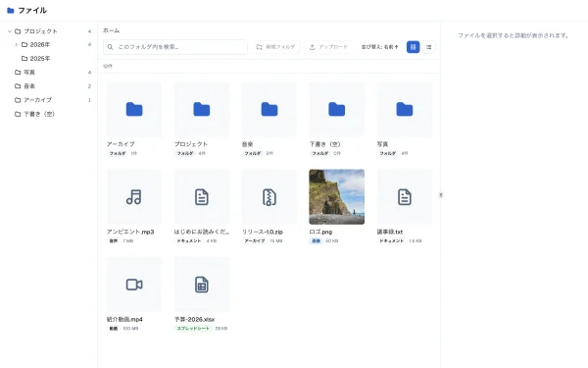Click the search magnifier icon
The image size is (588, 368).
tap(110, 47)
